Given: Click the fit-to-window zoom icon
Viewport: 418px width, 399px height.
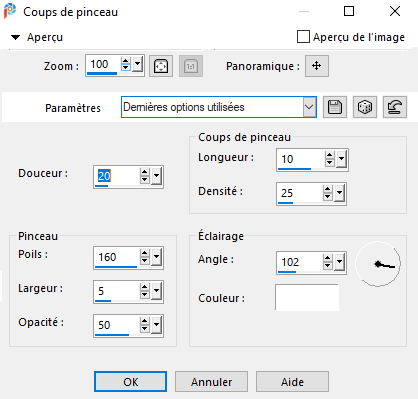Looking at the screenshot, I should [161, 66].
